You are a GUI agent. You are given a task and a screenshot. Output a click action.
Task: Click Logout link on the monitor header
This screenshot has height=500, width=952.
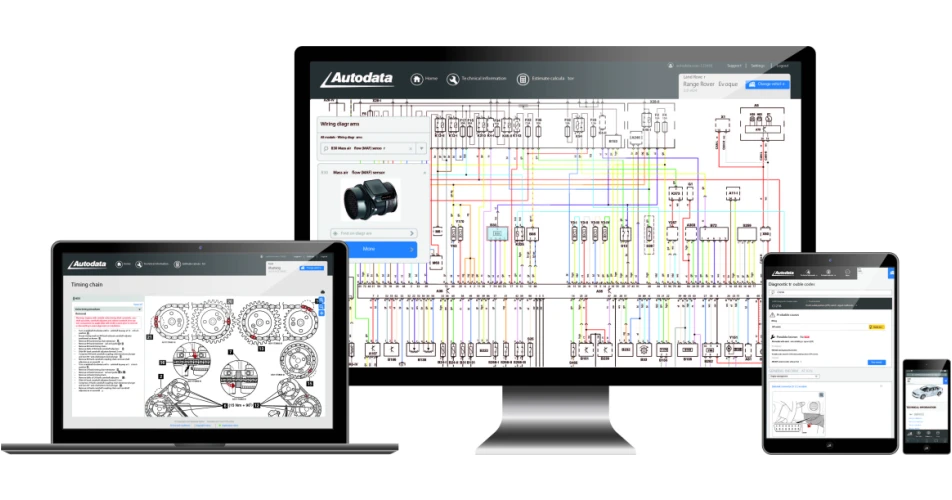[782, 66]
